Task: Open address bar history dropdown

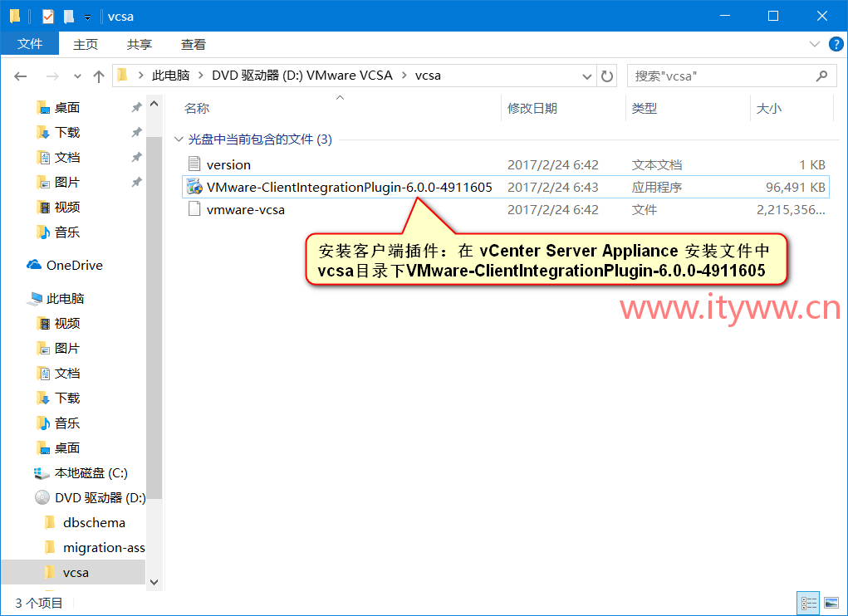Action: (x=586, y=76)
